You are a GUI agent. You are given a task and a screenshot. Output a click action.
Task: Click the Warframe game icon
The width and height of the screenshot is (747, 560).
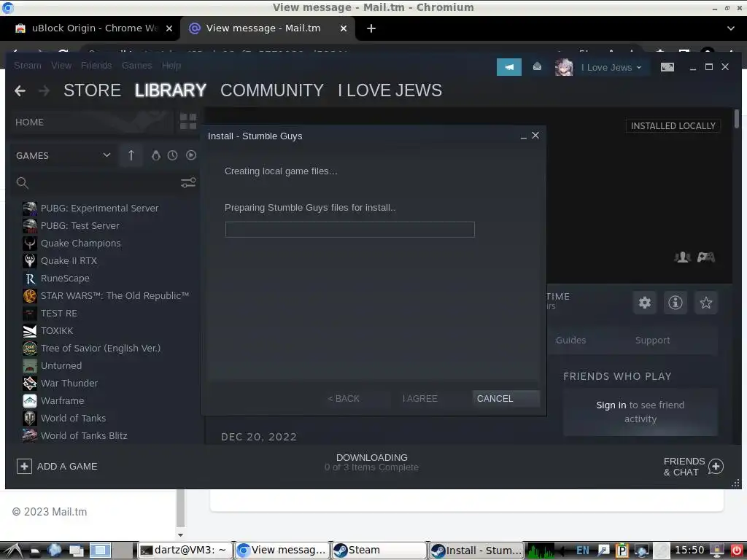click(29, 400)
